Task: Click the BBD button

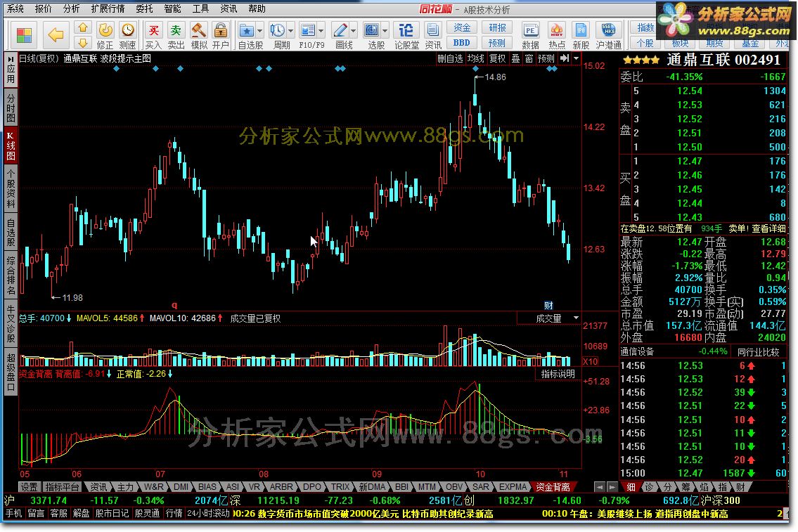Action: coord(462,43)
